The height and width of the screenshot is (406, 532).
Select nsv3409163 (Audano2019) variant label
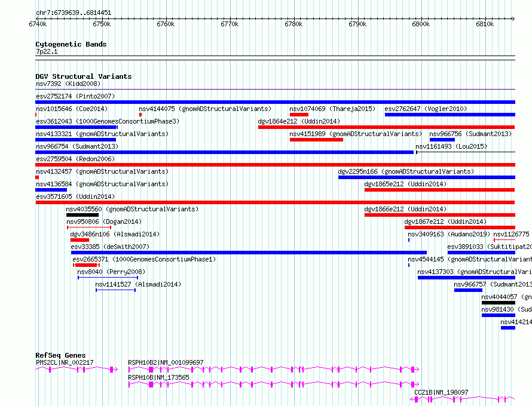tap(449, 234)
